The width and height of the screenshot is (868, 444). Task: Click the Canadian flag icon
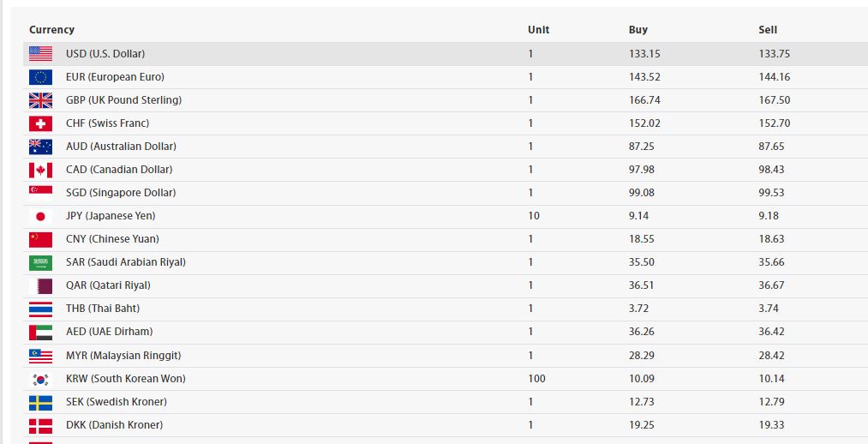40,170
